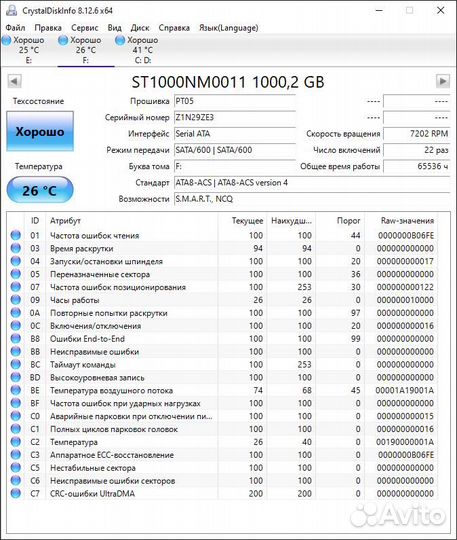Go to next disk with right arrow
Viewport: 457px width, 540px height.
(443, 82)
